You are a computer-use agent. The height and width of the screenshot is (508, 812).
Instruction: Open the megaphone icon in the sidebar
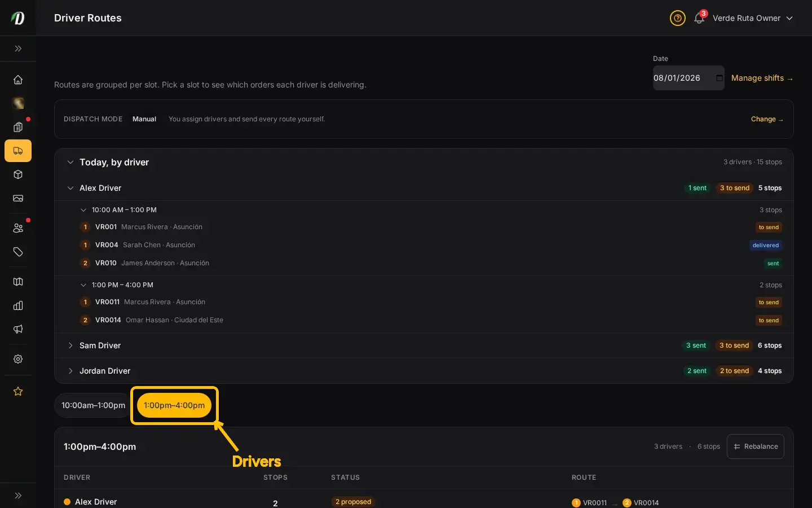18,329
